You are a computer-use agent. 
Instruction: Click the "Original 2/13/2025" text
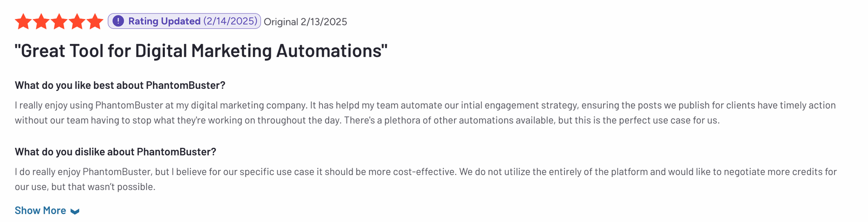(x=305, y=22)
